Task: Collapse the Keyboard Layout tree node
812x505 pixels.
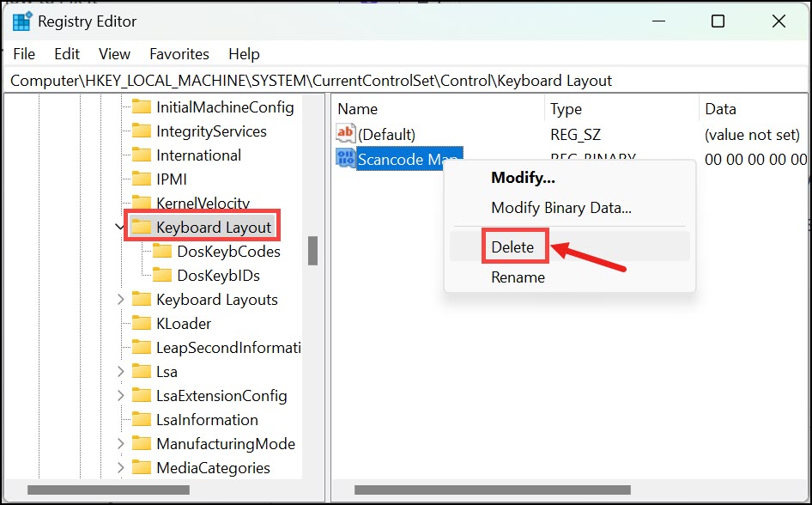Action: point(119,227)
